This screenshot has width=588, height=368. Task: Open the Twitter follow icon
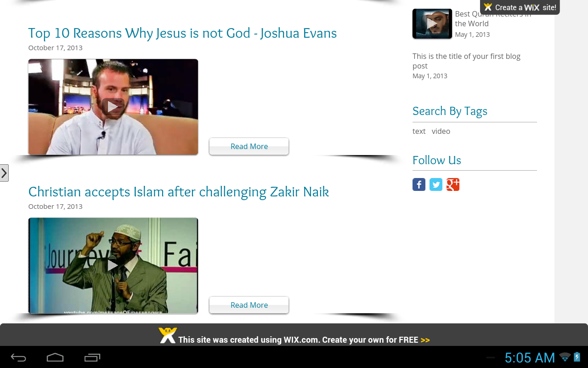tap(436, 184)
